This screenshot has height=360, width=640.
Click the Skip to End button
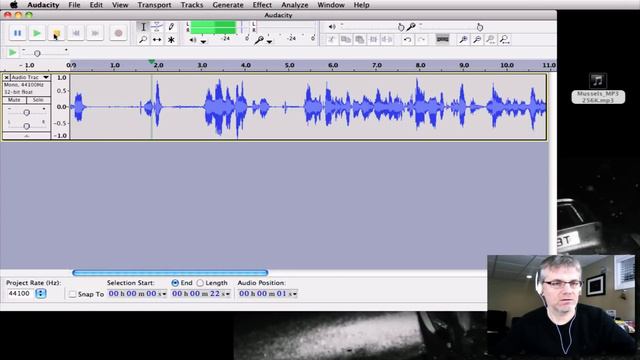(x=95, y=33)
